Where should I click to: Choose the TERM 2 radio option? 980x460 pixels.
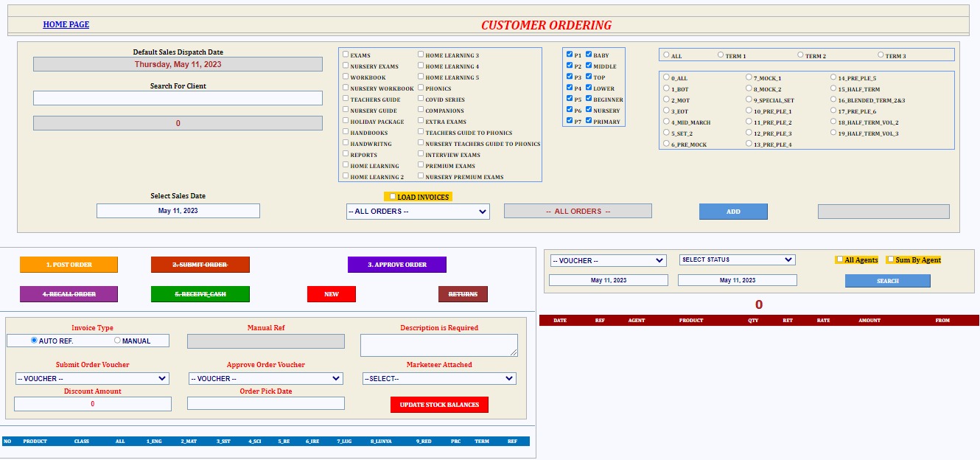(x=801, y=55)
